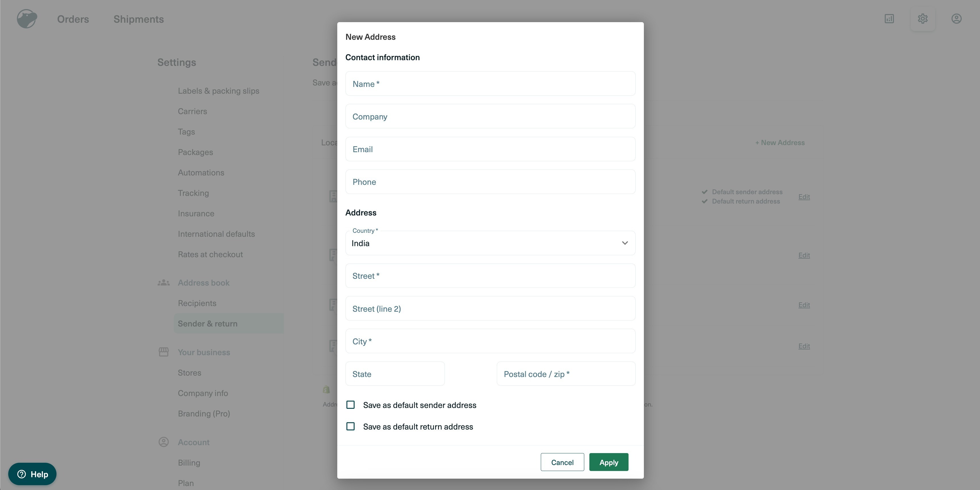
Task: Cancel the New Address dialog
Action: click(562, 462)
